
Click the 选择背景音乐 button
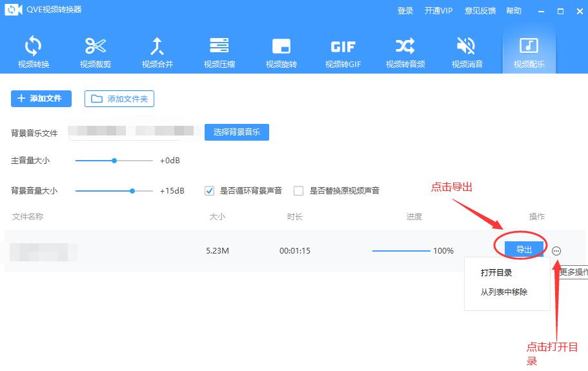point(236,132)
